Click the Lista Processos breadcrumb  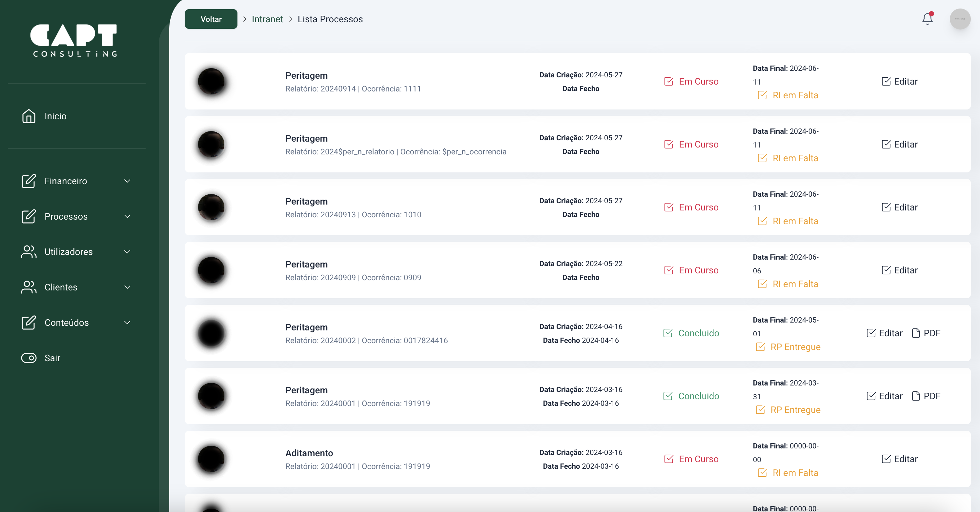pyautogui.click(x=330, y=19)
